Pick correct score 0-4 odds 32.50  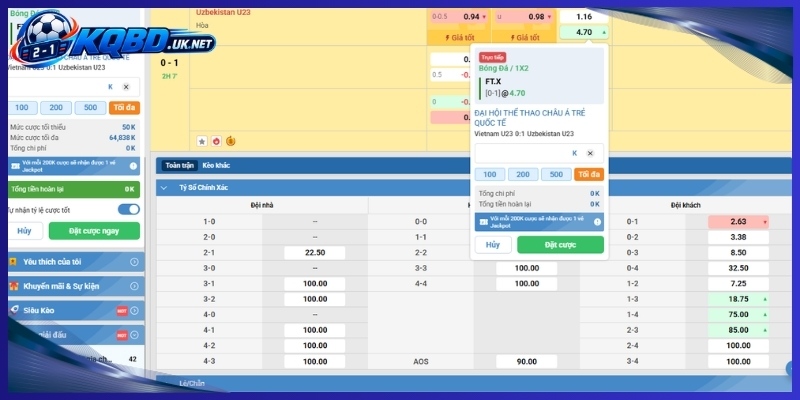point(738,268)
